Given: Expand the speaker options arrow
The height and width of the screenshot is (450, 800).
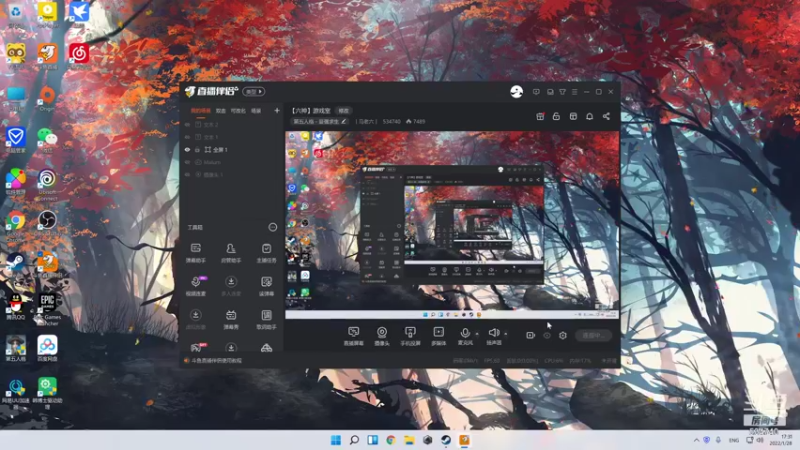Looking at the screenshot, I should coord(506,334).
